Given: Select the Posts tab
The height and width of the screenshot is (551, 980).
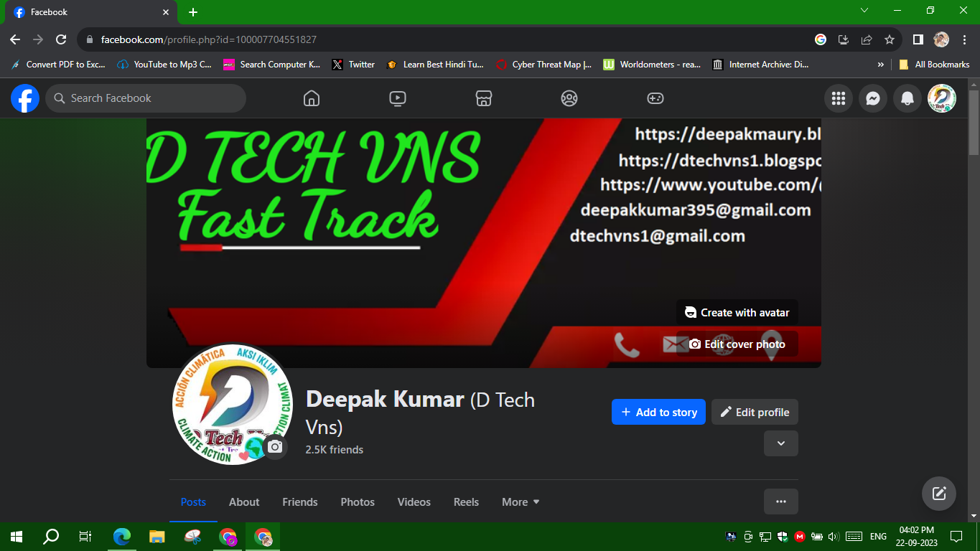Looking at the screenshot, I should [x=193, y=502].
